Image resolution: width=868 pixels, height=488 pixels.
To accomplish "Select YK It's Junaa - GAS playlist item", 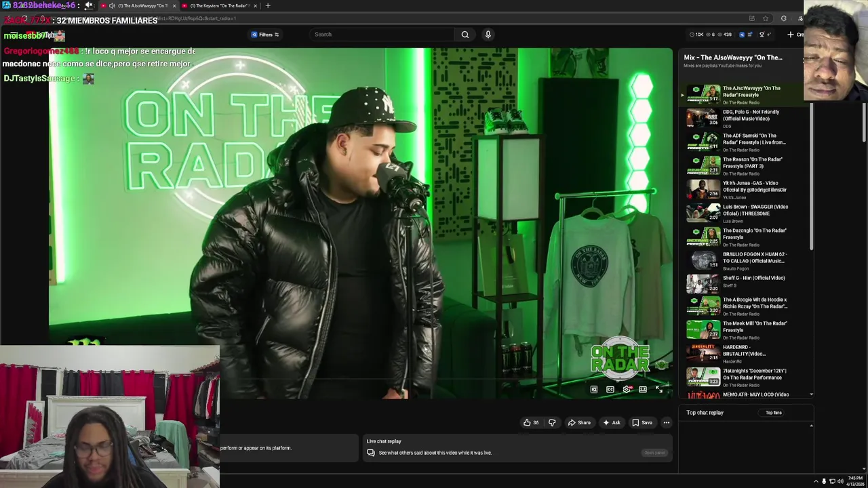I will tap(746, 189).
